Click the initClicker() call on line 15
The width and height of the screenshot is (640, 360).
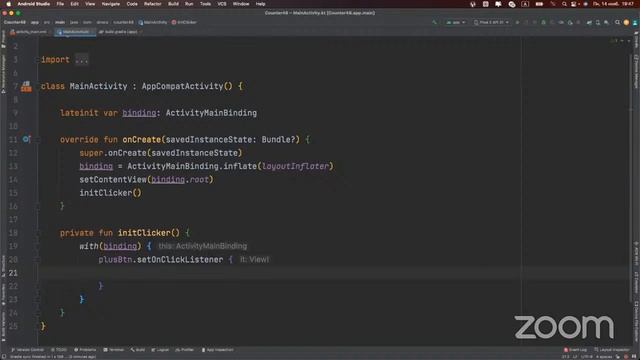[110, 193]
